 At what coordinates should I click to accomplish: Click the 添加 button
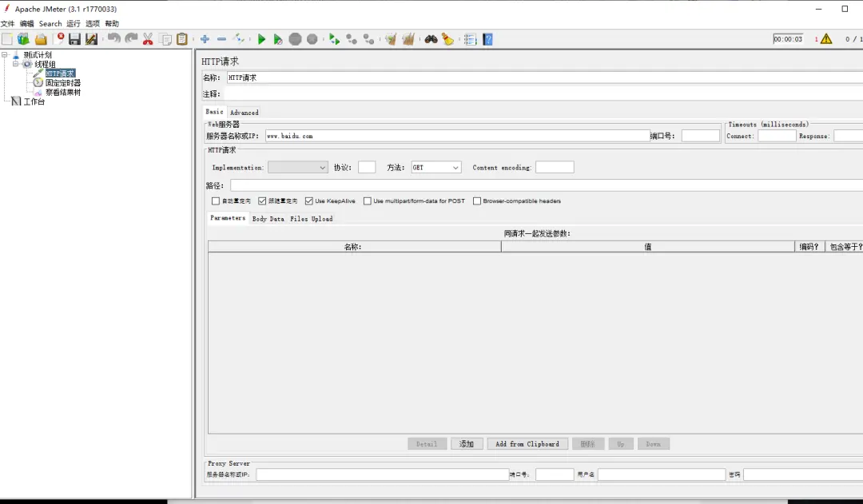[467, 444]
